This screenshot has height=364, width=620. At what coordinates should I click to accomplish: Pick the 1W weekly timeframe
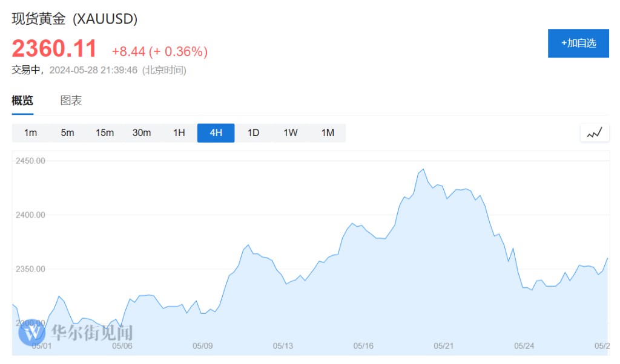[291, 133]
